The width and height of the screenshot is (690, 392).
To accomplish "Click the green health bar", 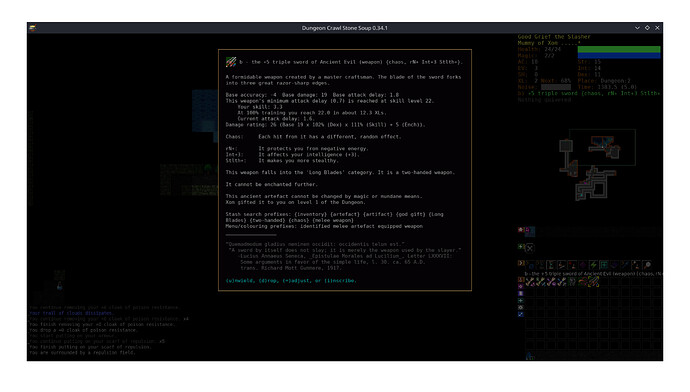I will point(619,49).
